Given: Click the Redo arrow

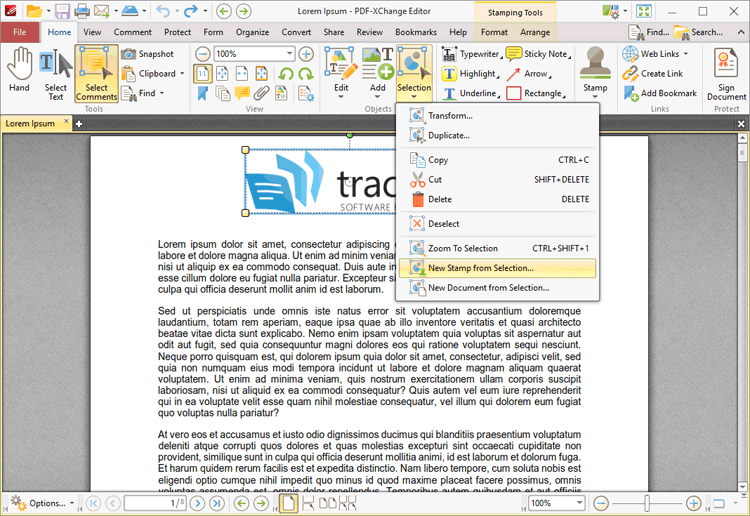Looking at the screenshot, I should click(191, 11).
